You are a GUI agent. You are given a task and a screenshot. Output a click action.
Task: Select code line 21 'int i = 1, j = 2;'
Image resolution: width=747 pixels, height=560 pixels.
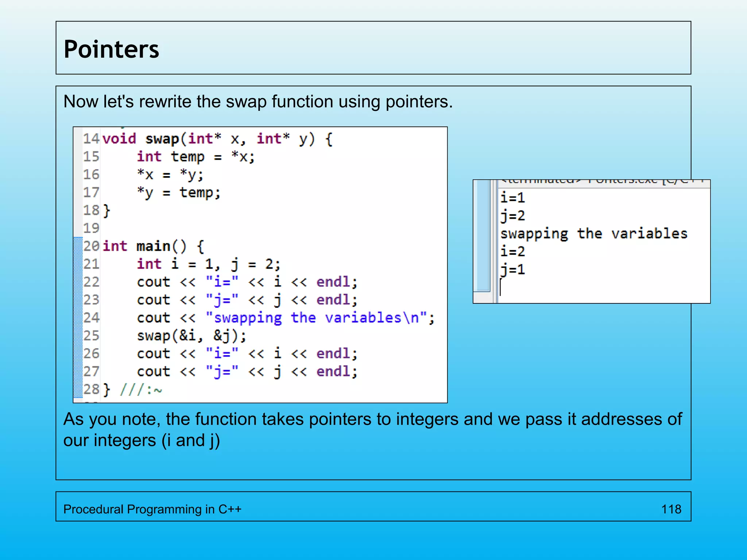coord(209,264)
